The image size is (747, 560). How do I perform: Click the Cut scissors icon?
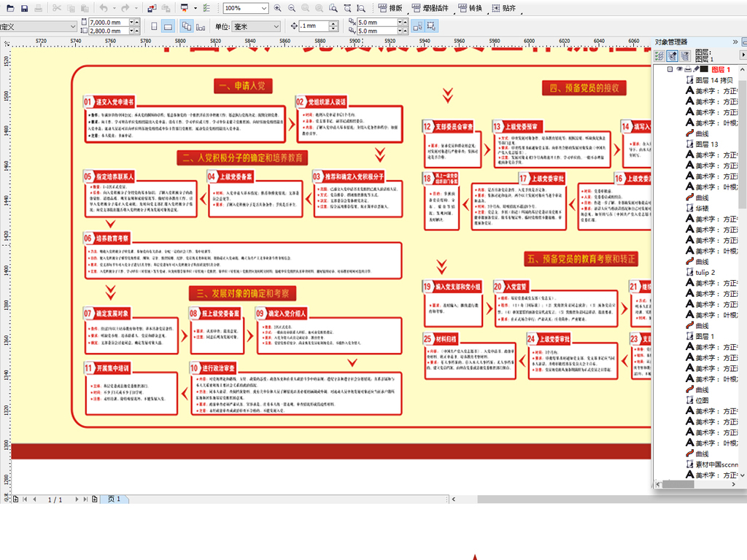pyautogui.click(x=55, y=8)
